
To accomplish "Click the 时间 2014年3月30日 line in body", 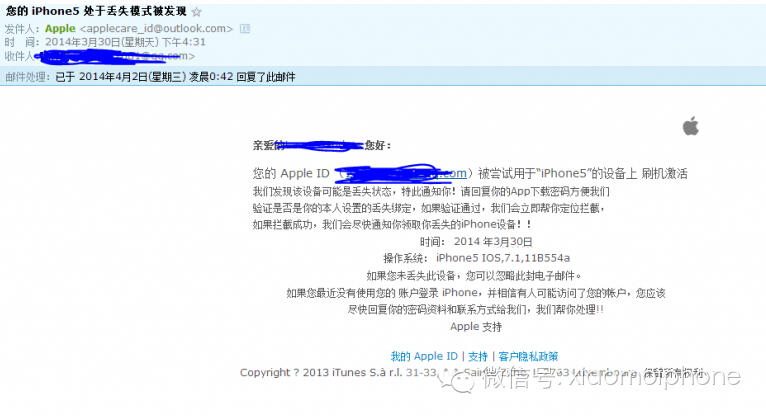I will (476, 242).
